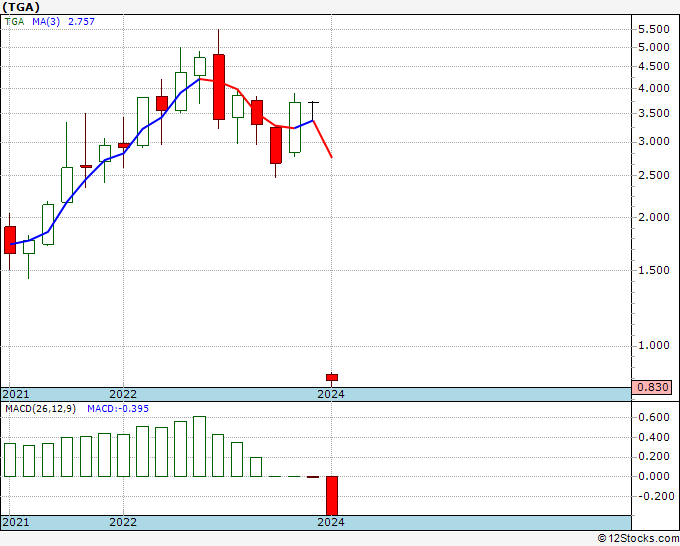Click the 2022 label on price chart axis
The height and width of the screenshot is (546, 680).
click(x=123, y=394)
